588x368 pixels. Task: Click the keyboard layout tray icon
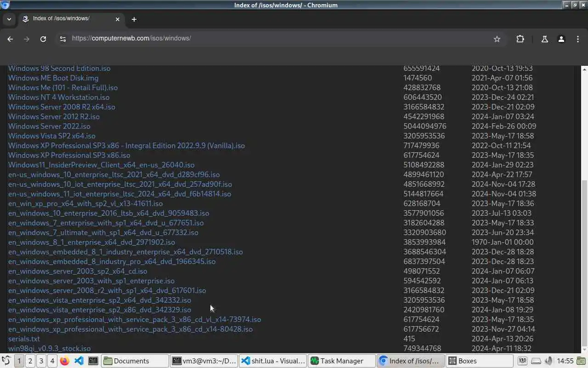click(x=522, y=361)
